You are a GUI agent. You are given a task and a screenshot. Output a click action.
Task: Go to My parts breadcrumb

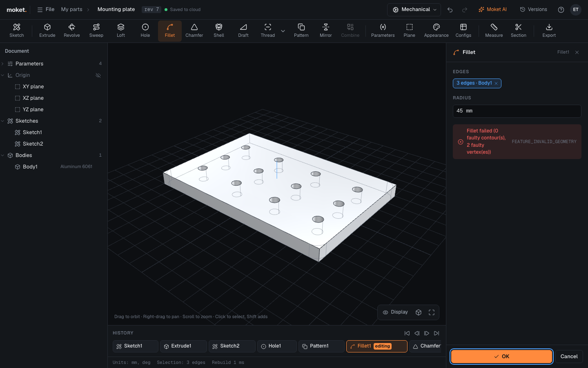[x=72, y=9]
